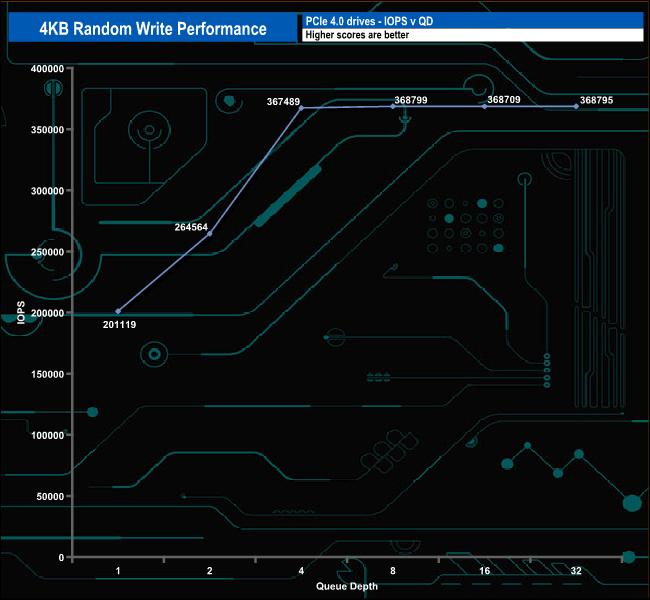Click the IOPS vertical axis title
Screen dimensions: 650x600
click(21, 313)
